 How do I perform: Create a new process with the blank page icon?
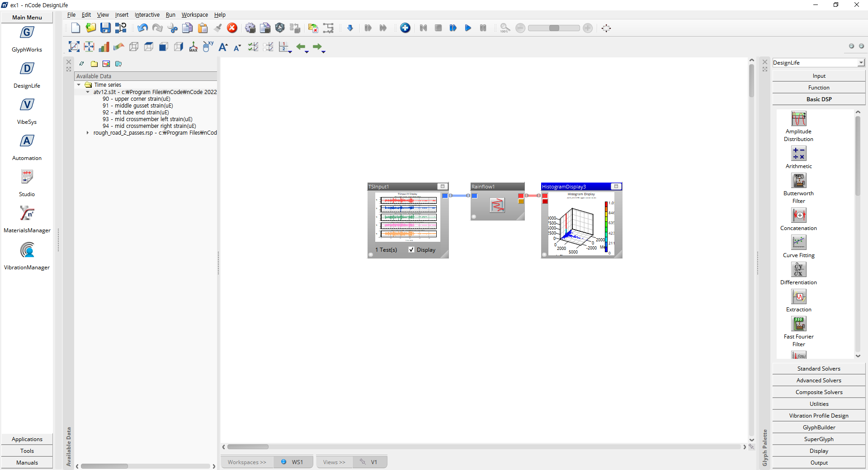(75, 28)
